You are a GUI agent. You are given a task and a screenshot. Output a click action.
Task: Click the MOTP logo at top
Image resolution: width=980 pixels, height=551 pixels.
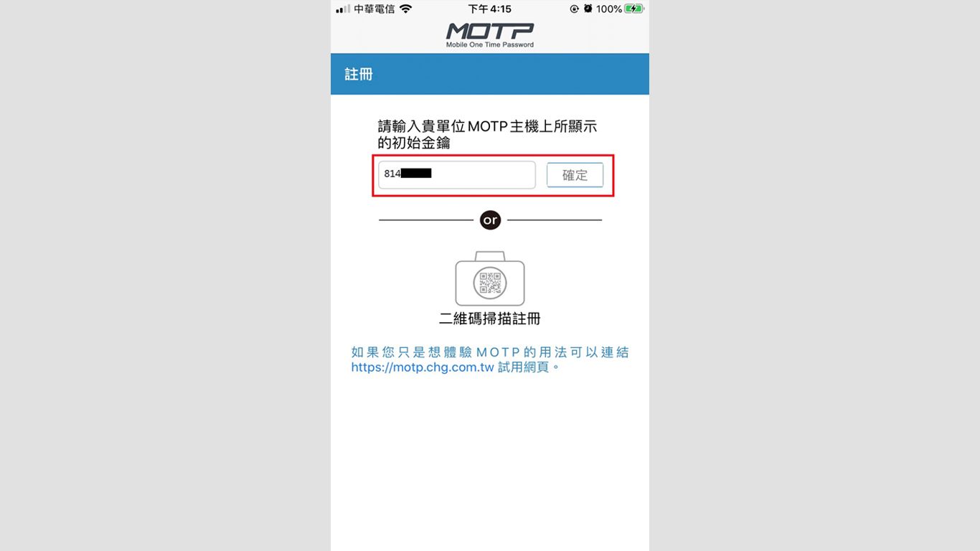click(x=490, y=31)
